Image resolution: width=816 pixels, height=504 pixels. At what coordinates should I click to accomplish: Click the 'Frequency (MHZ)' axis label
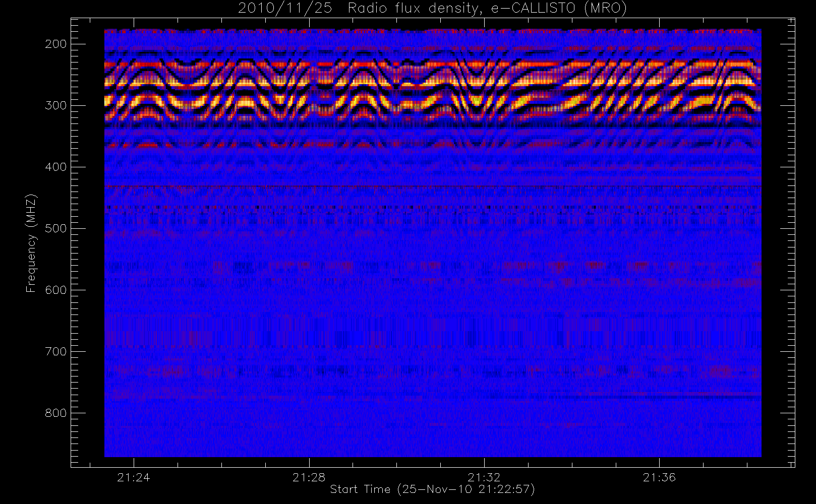coord(31,243)
